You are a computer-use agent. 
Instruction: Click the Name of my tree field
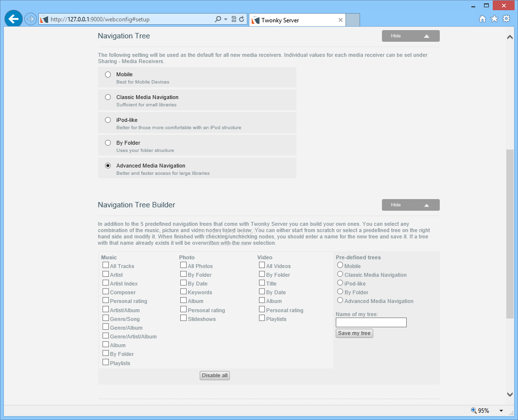pyautogui.click(x=371, y=322)
